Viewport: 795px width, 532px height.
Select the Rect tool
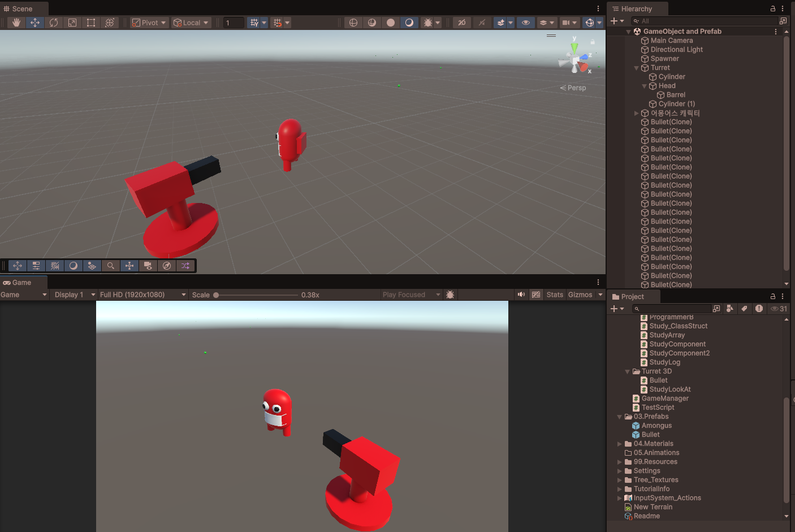pos(91,23)
